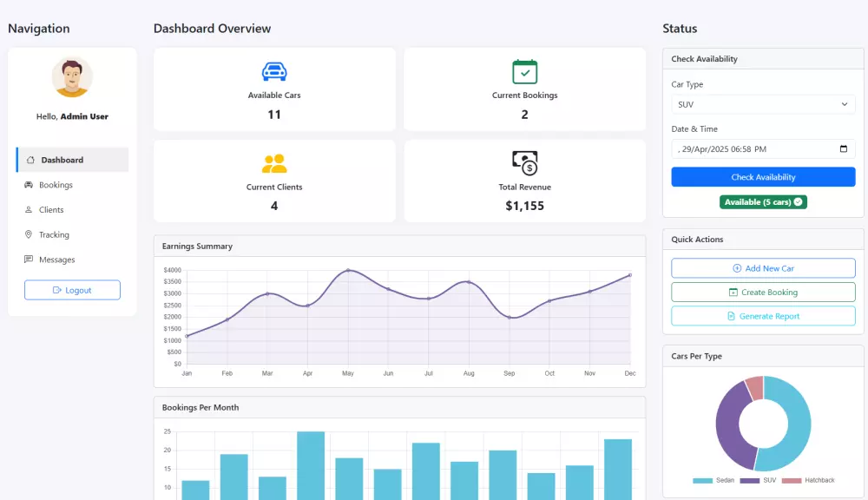Image resolution: width=868 pixels, height=500 pixels.
Task: Go to Bookings in the navigation menu
Action: [x=73, y=185]
